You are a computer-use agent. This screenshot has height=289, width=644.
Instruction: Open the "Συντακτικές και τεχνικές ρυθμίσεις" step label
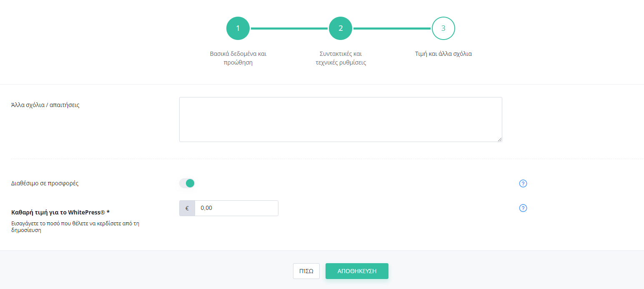pyautogui.click(x=341, y=58)
